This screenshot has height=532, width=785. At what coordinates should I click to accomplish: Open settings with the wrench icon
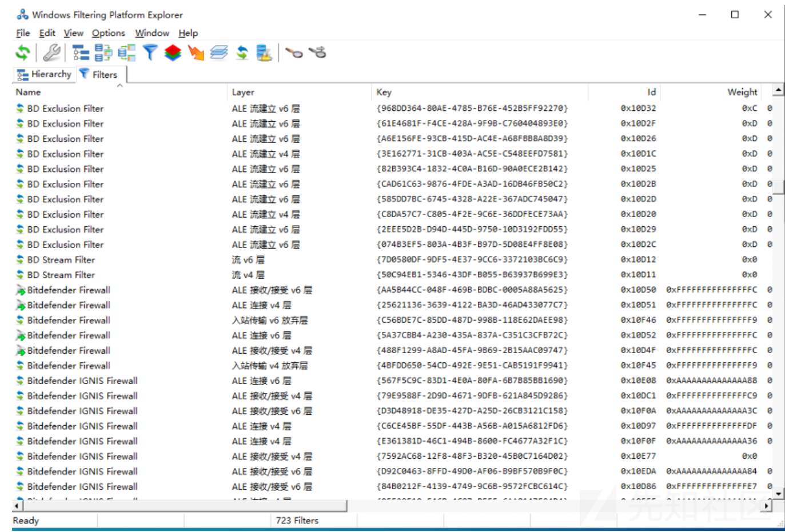tap(51, 53)
